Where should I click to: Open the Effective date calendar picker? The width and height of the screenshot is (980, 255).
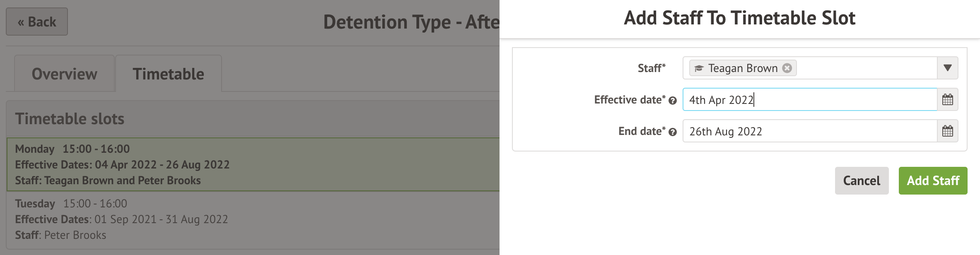point(947,100)
